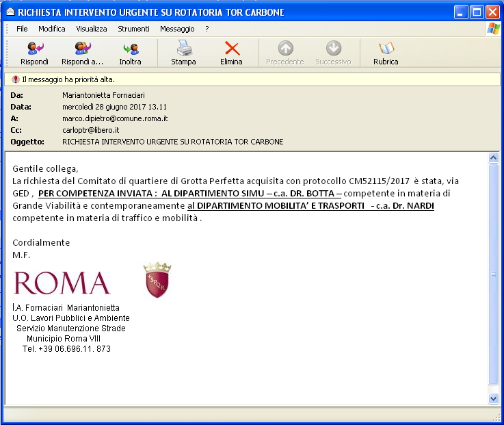The image size is (504, 425).
Task: Click the Municipio Roma VIII signature line
Action: pos(64,339)
